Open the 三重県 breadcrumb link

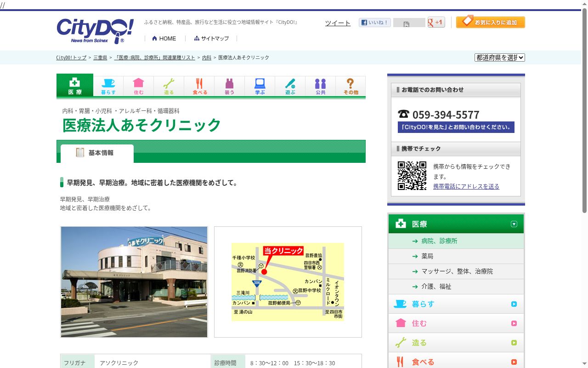100,57
